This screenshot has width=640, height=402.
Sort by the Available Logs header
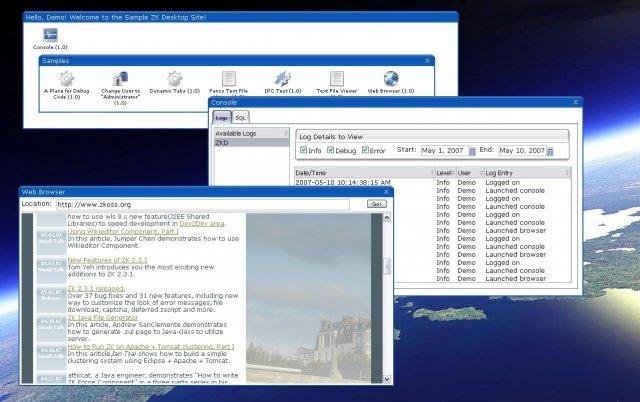click(x=251, y=133)
